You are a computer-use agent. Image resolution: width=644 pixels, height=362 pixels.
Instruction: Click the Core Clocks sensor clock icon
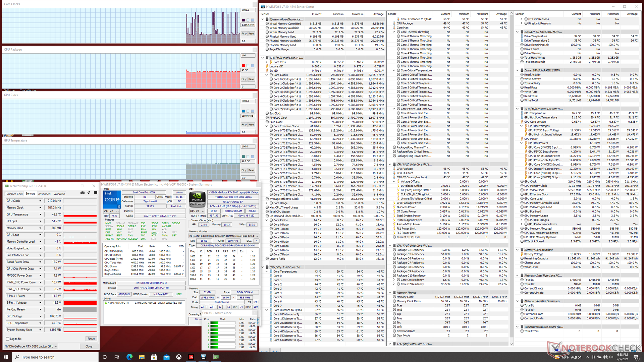pyautogui.click(x=271, y=75)
